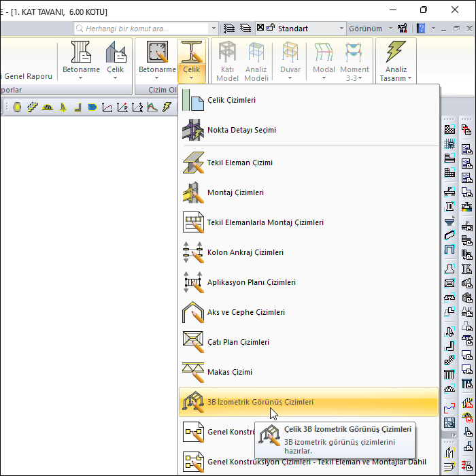
Task: Click the Genel Konstrüksiyon Çizimleri document icon
Action: click(x=193, y=432)
